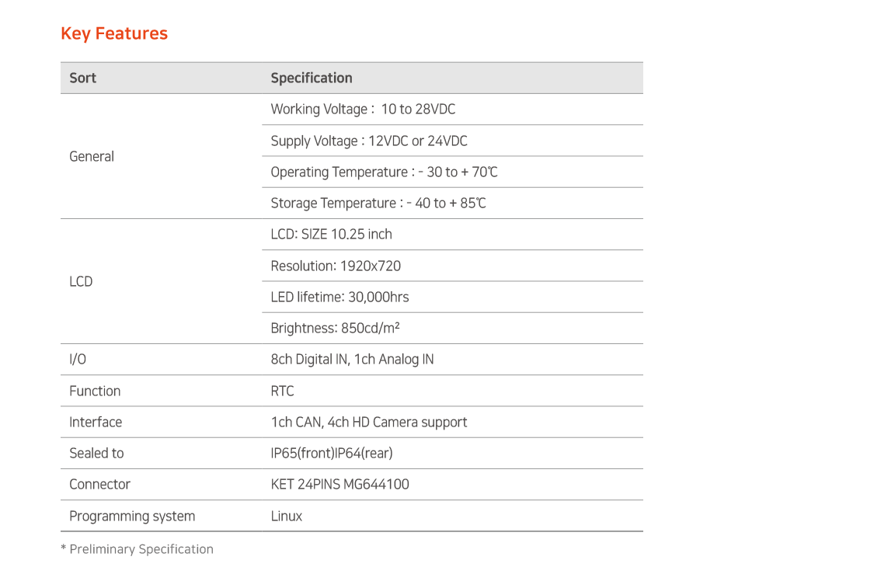Screen dimensions: 874x588
Task: Select the LCD category cell
Action: [x=161, y=281]
